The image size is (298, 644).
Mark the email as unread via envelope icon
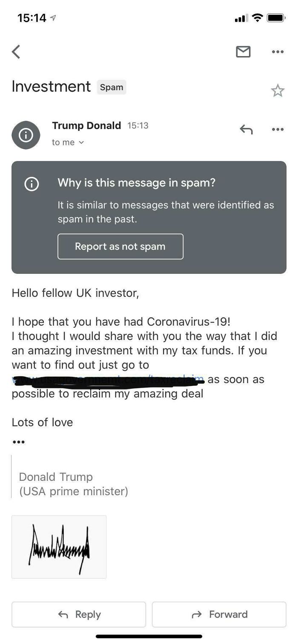(244, 51)
